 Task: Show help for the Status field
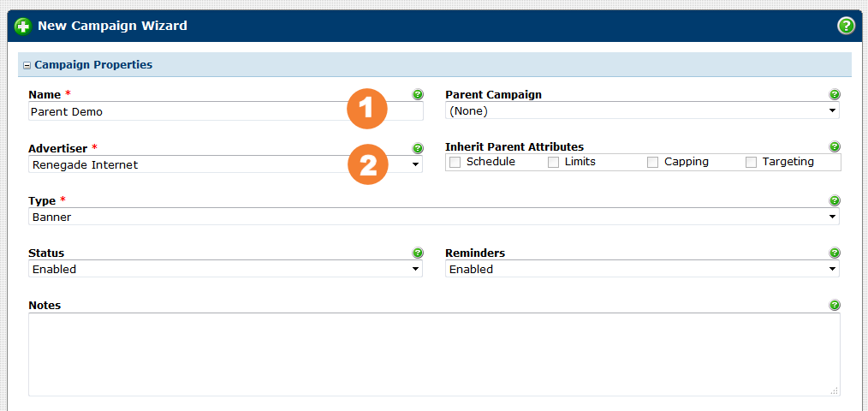coord(418,253)
